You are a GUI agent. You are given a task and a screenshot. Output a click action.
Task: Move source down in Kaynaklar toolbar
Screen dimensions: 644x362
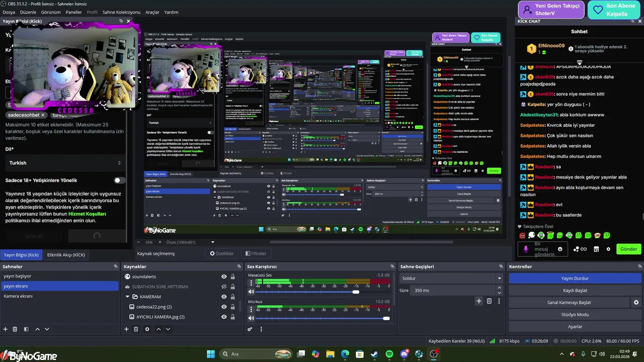point(168,329)
